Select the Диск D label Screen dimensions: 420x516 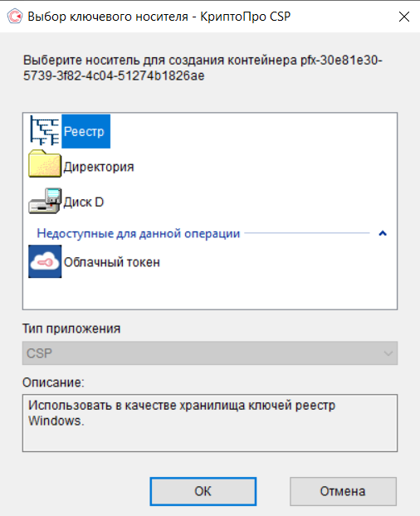pyautogui.click(x=84, y=202)
